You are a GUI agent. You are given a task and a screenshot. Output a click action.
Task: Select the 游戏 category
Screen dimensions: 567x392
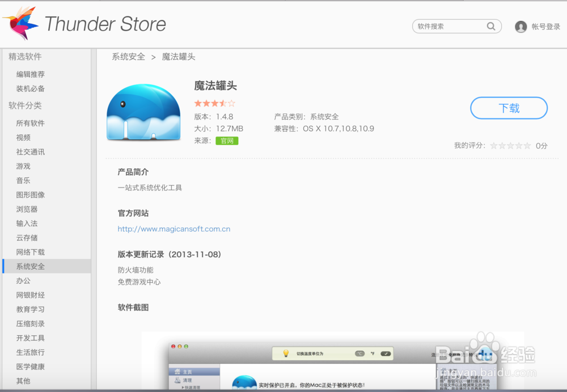(23, 166)
